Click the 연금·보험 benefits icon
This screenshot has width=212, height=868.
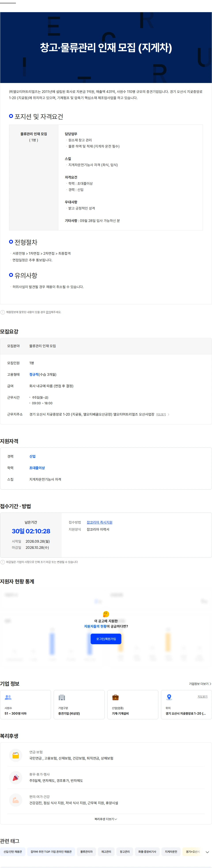coord(16,755)
